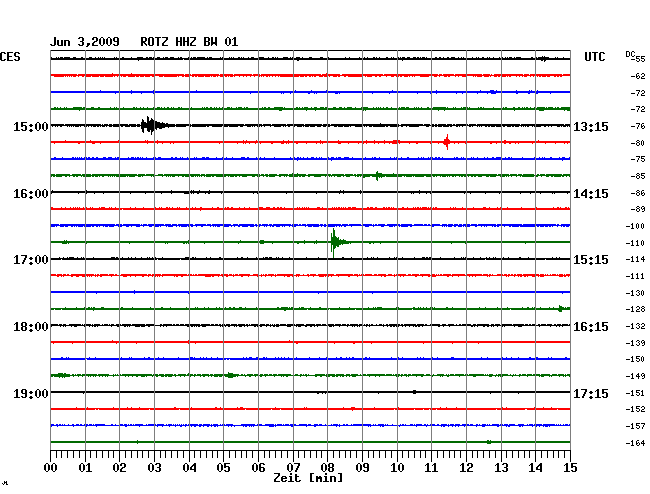Select the 16:00 CES time label
650x494 pixels.
click(31, 194)
